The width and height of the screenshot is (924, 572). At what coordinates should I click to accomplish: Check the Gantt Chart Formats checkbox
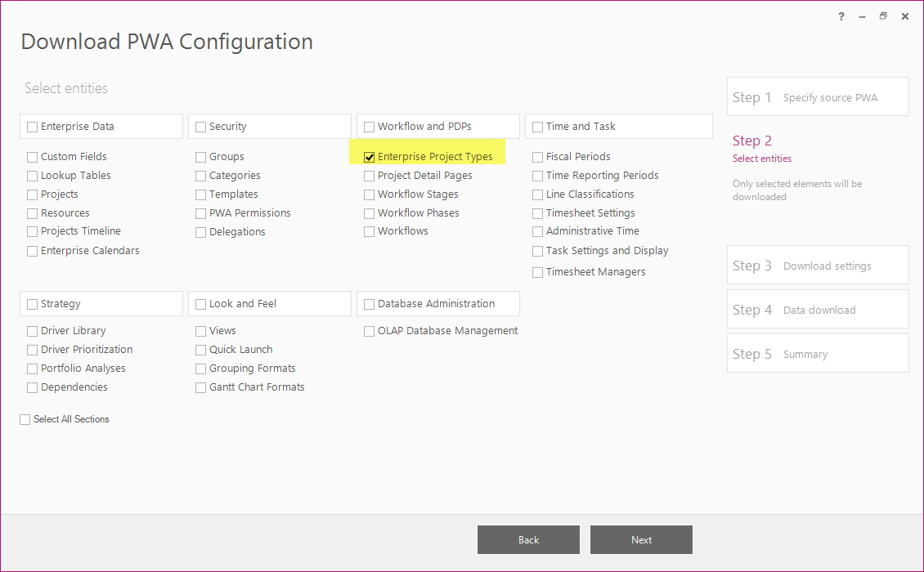click(201, 387)
